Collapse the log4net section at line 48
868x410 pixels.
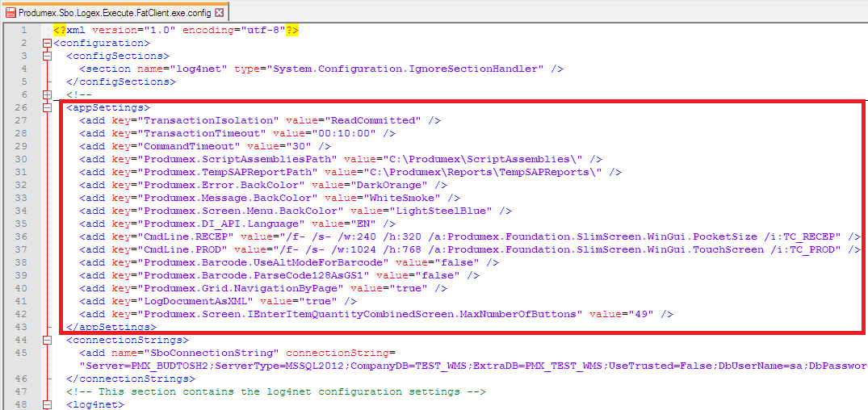47,404
